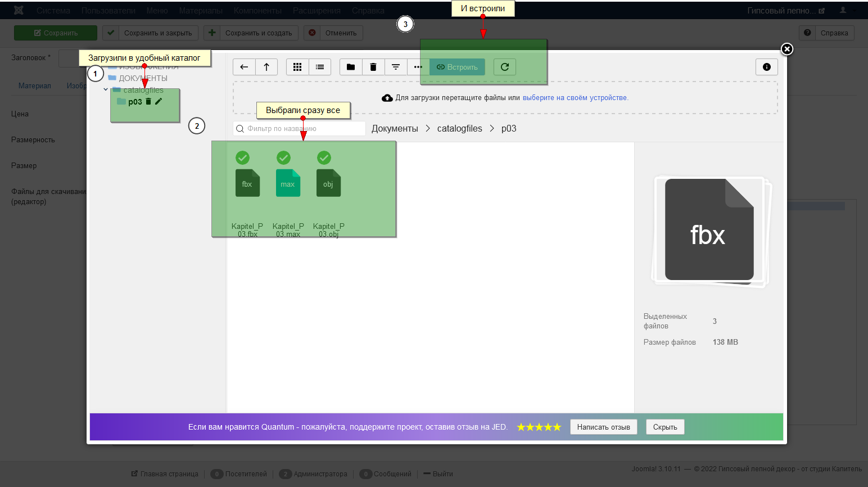Open the Пользователи menu
Viewport: 868px width, 487px height.
click(108, 11)
